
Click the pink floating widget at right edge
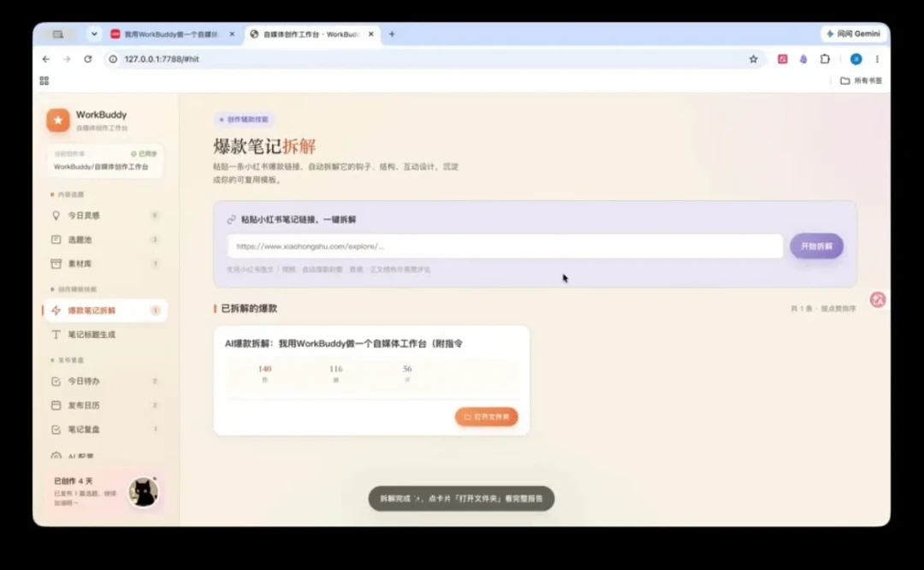878,300
